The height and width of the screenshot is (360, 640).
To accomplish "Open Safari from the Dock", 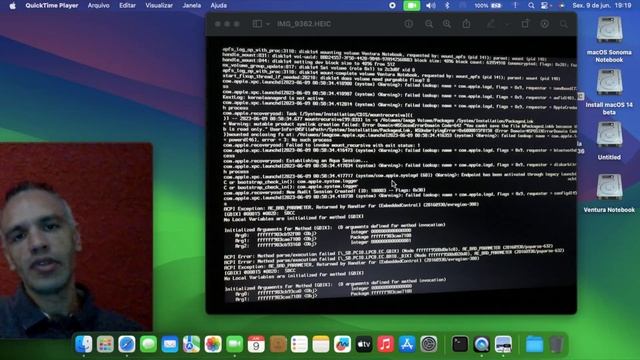I will point(127,344).
